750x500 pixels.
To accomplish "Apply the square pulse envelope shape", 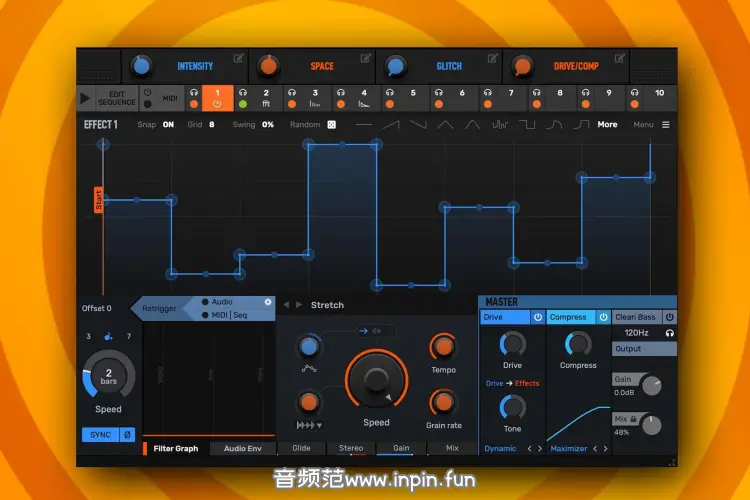I will tap(527, 125).
